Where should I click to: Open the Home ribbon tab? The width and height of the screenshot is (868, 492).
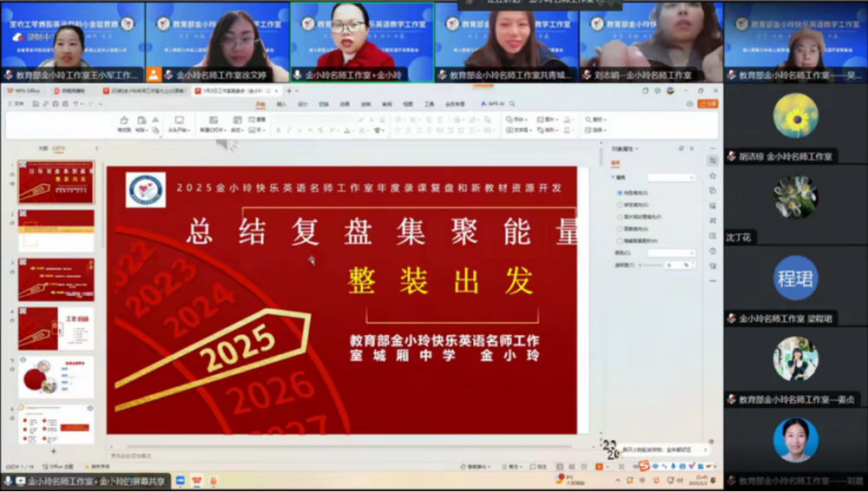click(x=260, y=104)
